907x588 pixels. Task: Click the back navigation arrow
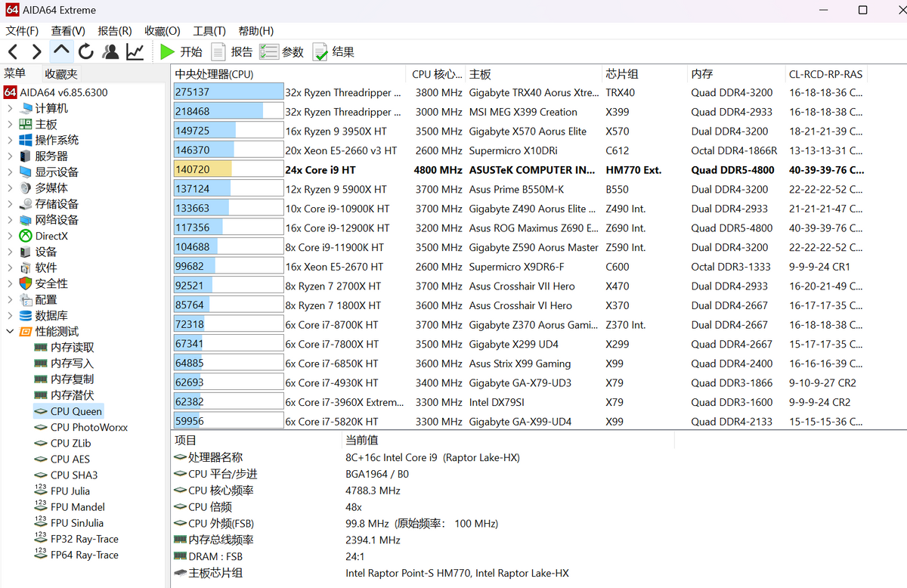coord(13,52)
